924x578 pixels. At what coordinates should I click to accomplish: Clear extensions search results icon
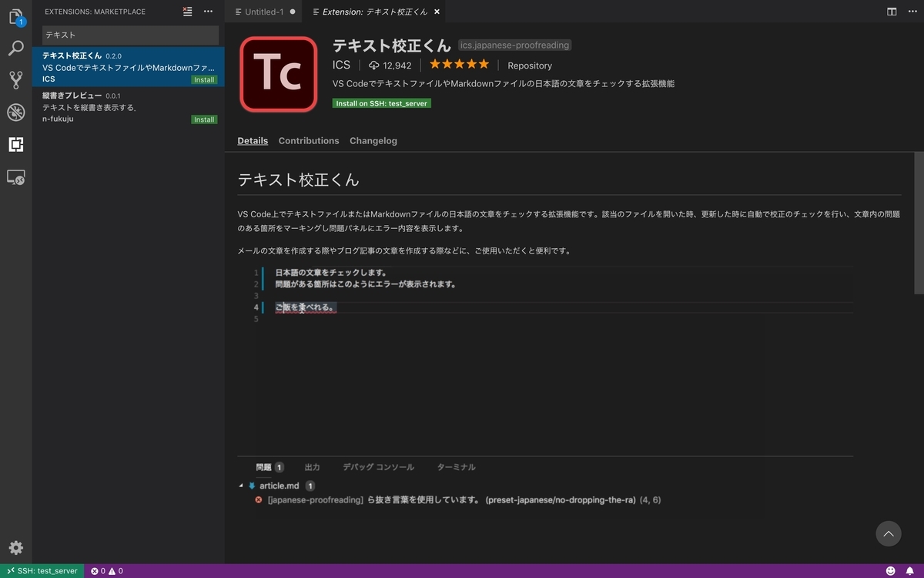(188, 12)
